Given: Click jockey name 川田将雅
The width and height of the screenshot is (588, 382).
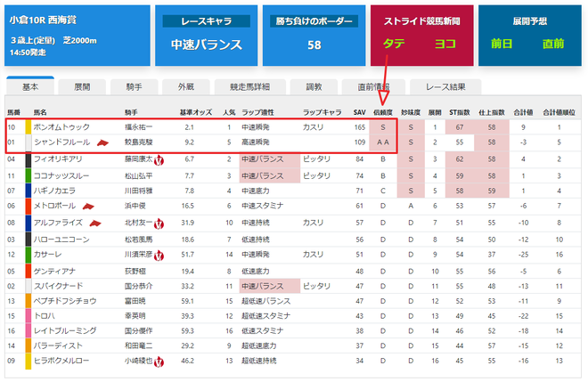Looking at the screenshot, I should [138, 191].
